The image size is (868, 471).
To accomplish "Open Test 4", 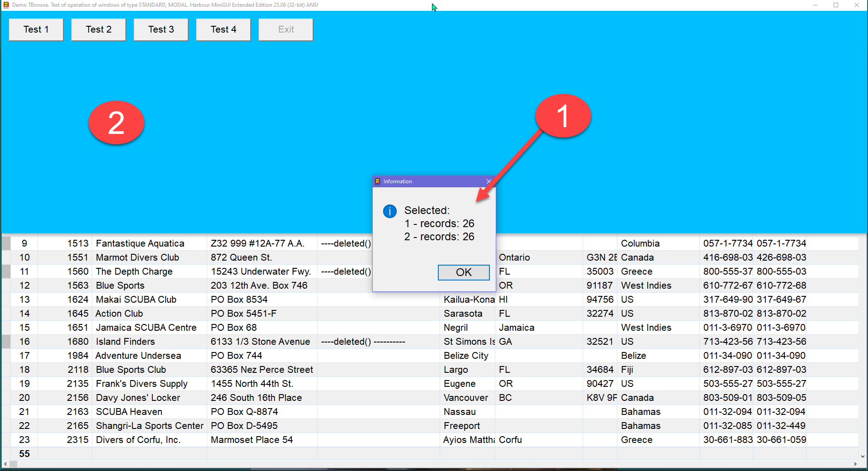I will [223, 29].
